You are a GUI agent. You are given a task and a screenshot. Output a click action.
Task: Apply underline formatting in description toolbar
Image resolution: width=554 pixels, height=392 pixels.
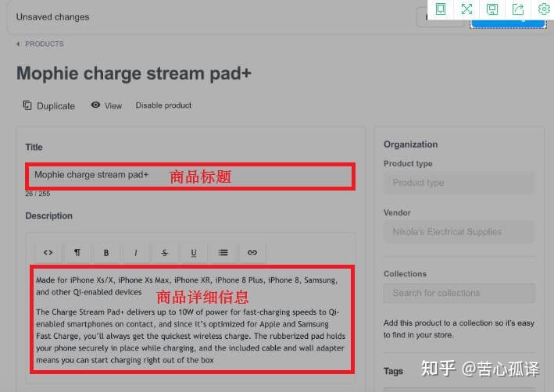pos(194,252)
